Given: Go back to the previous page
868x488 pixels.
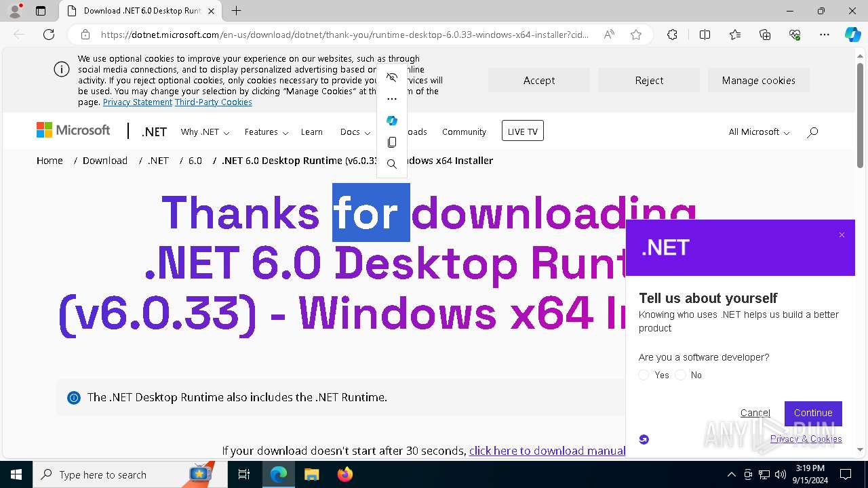Looking at the screenshot, I should point(19,35).
